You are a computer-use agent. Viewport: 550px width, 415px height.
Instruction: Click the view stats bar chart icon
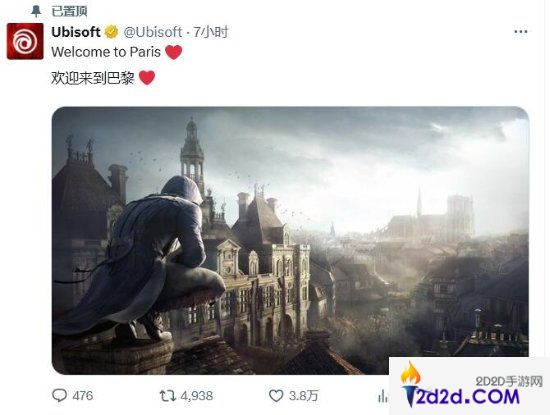pos(383,396)
